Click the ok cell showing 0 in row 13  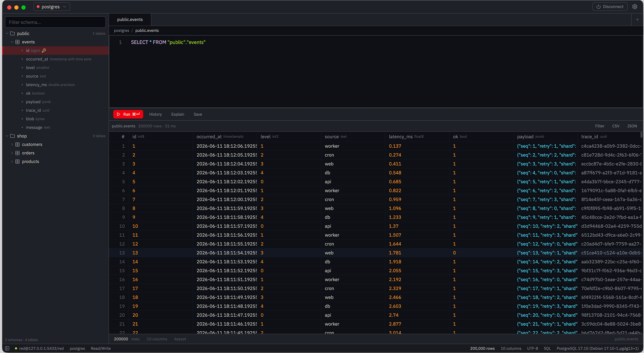point(482,253)
